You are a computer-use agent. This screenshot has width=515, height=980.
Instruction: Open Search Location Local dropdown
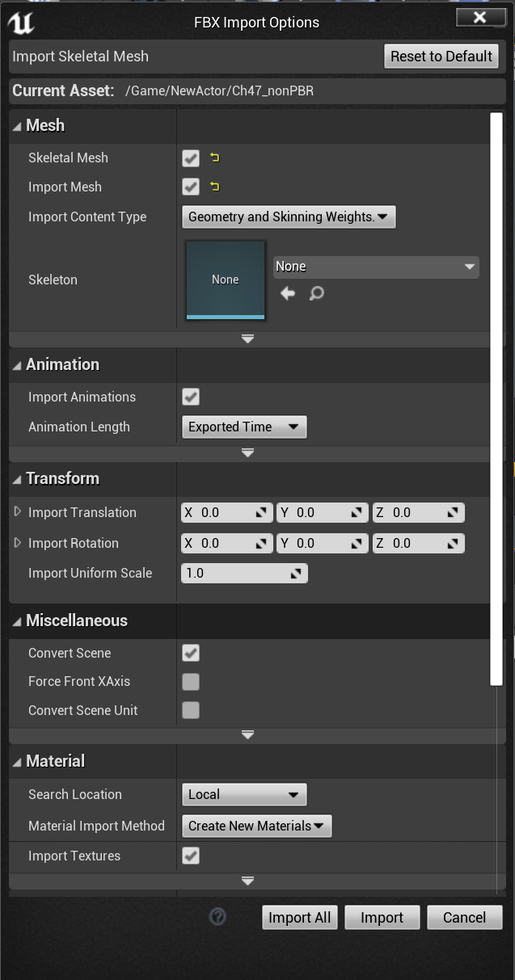point(244,794)
